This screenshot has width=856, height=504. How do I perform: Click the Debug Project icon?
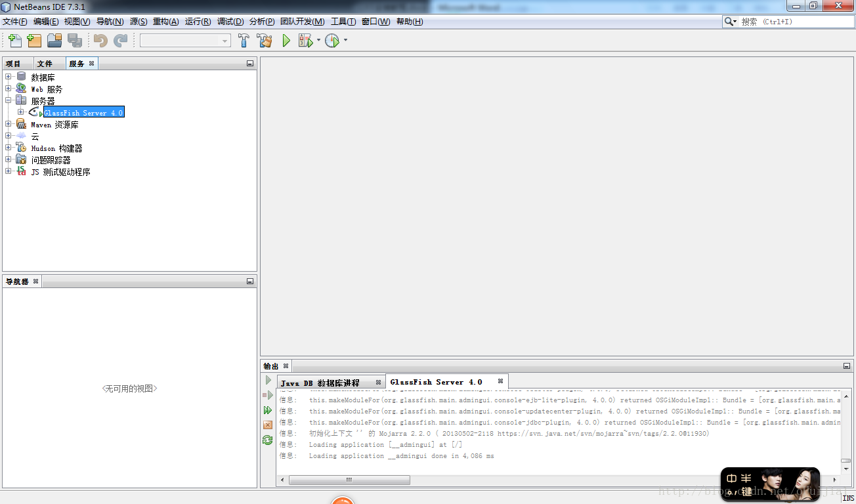[305, 41]
